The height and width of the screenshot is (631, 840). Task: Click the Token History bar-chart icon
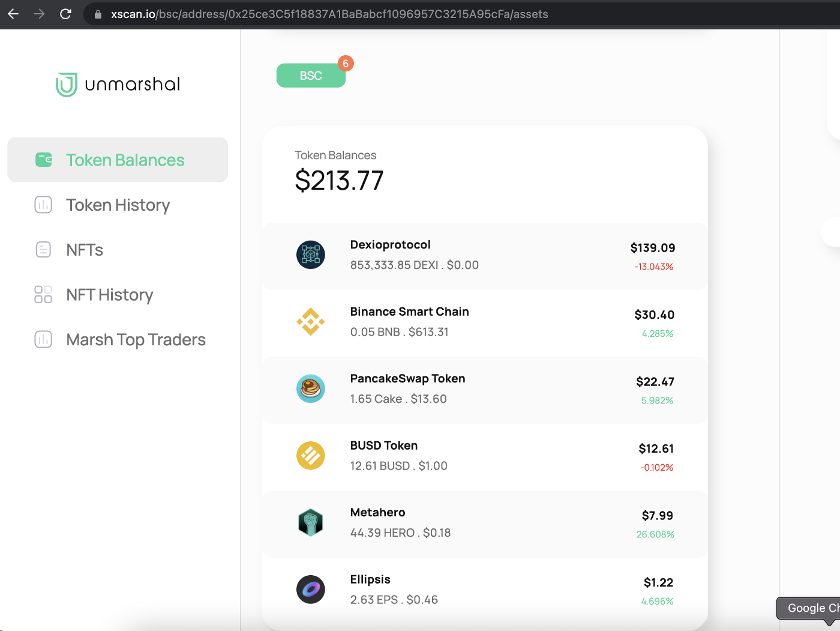pyautogui.click(x=43, y=205)
